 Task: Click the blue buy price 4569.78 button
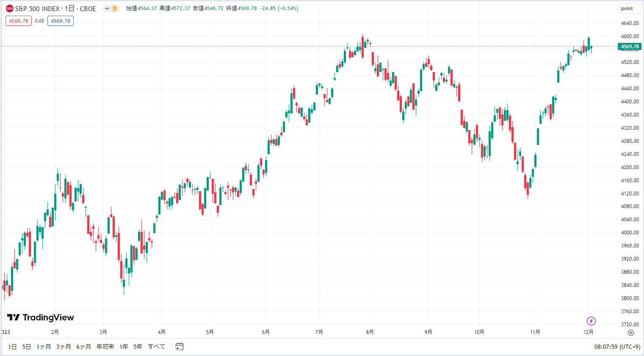(x=61, y=21)
